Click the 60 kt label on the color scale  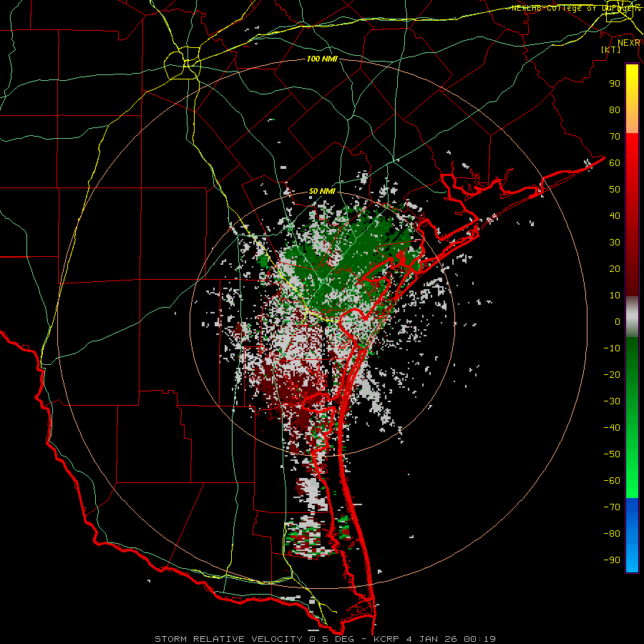pyautogui.click(x=615, y=163)
